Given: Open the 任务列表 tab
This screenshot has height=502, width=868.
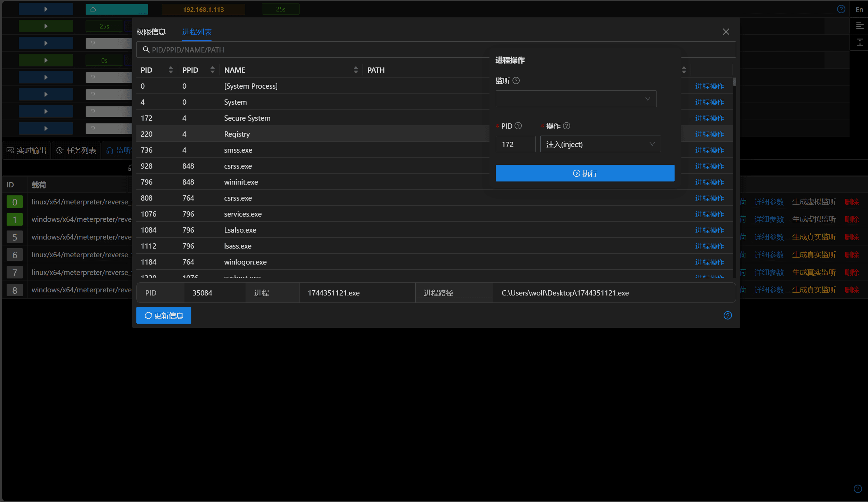Looking at the screenshot, I should pyautogui.click(x=77, y=150).
